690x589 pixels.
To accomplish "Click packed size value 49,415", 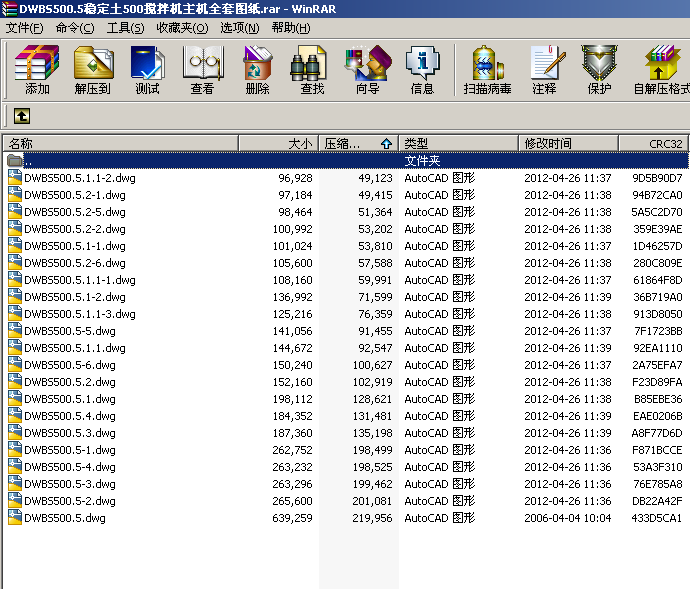I will pos(375,195).
